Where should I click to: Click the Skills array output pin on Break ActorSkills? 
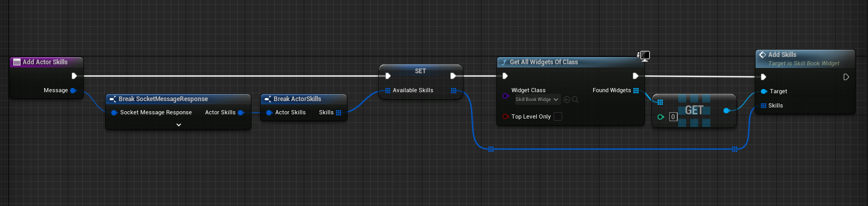point(339,113)
